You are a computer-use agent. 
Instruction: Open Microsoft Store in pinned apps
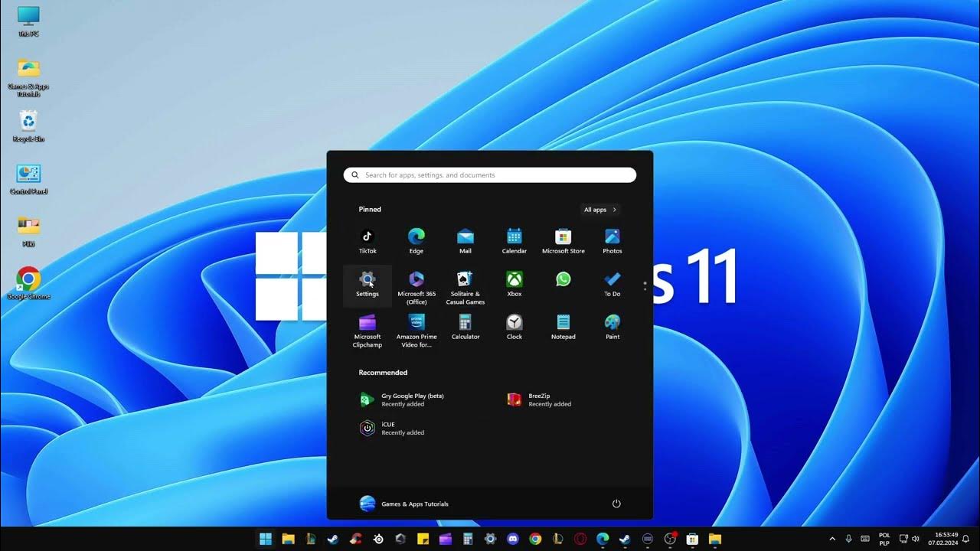563,241
